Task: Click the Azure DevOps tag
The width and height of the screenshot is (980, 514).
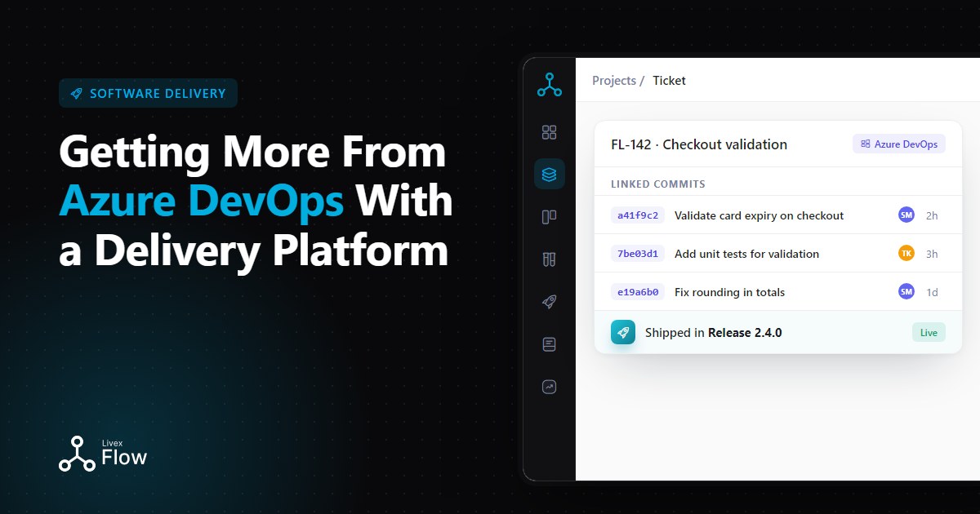Action: point(899,144)
